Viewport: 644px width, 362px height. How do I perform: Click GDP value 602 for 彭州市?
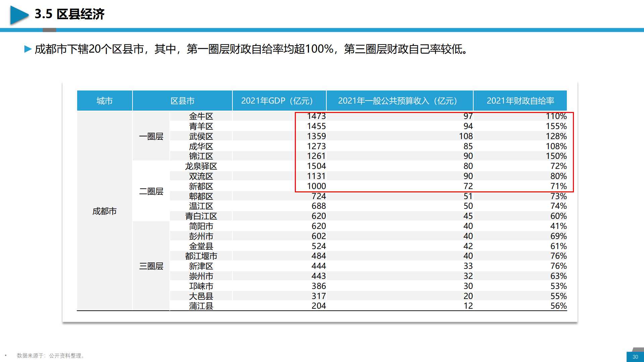pyautogui.click(x=319, y=236)
